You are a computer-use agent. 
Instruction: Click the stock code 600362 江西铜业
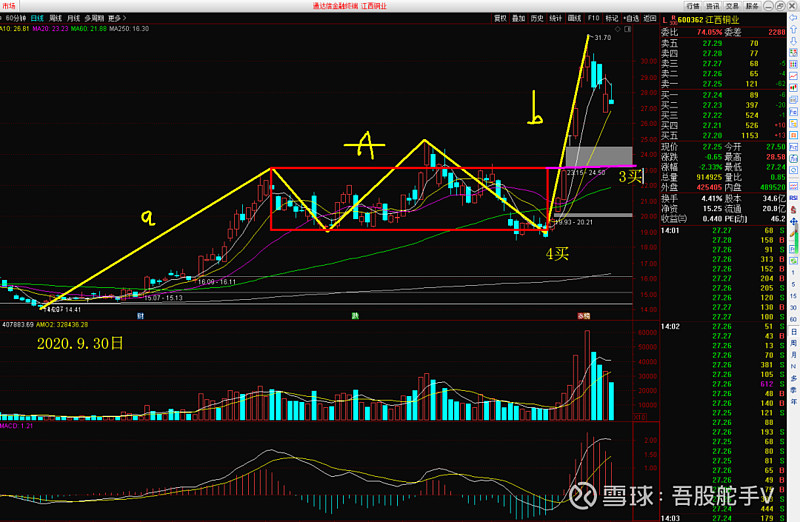pyautogui.click(x=708, y=20)
